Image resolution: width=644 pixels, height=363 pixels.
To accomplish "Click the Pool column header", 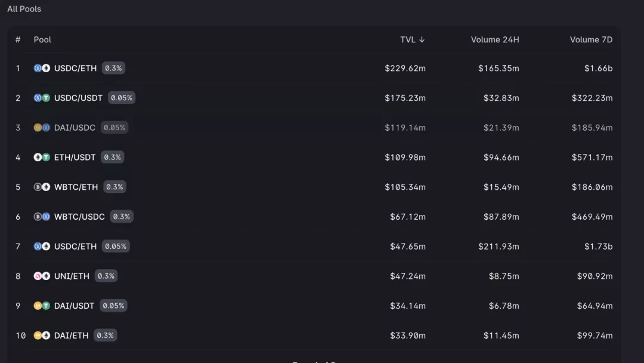I will [x=42, y=39].
